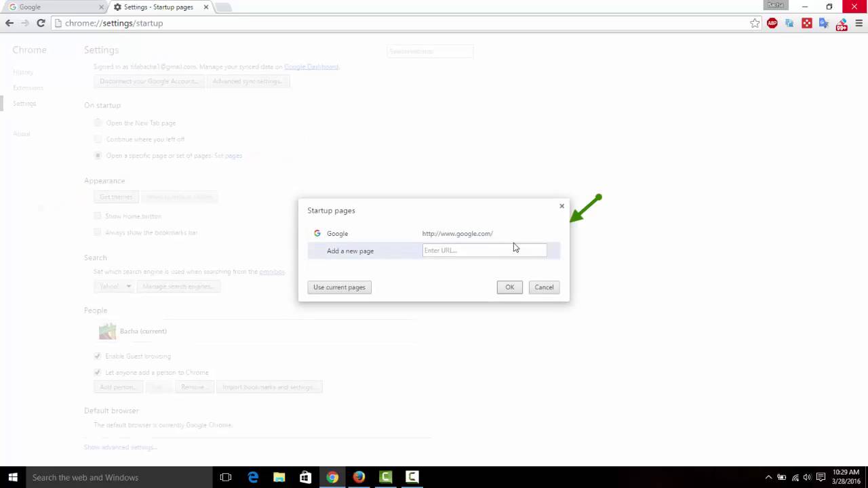This screenshot has height=488, width=868.
Task: Click the Reload page icon
Action: click(41, 23)
